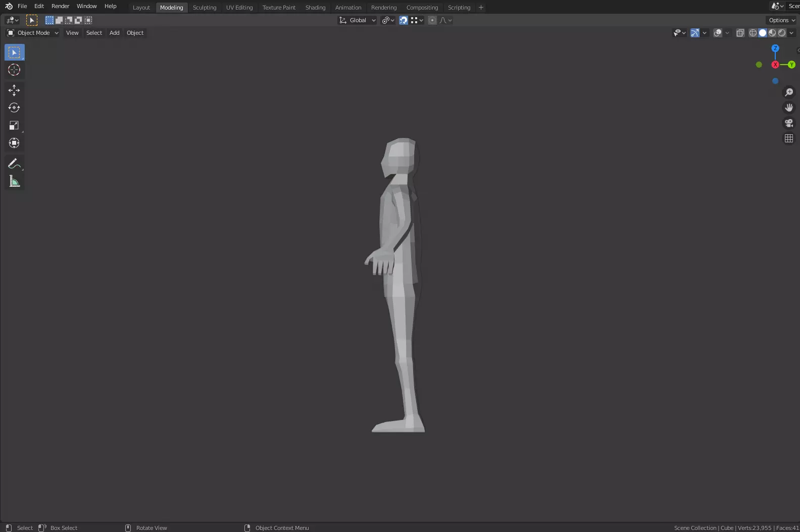Select the Measure ruler tool
The image size is (800, 532).
click(14, 181)
